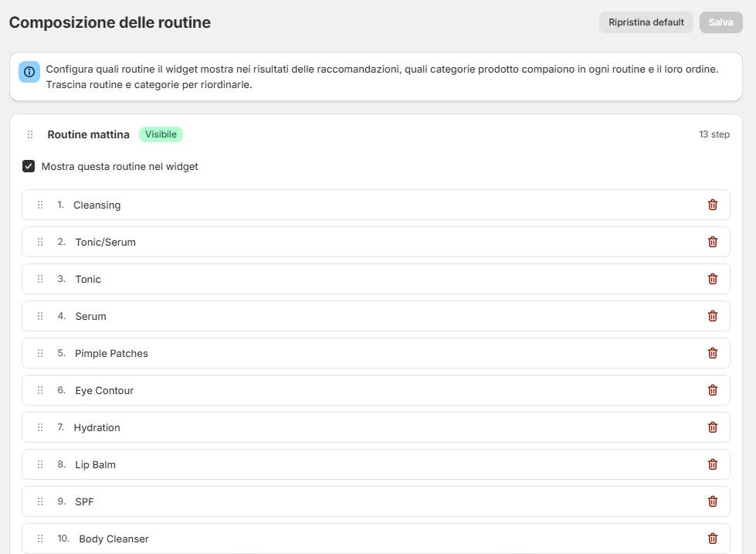Select the SPF row drag handle
The width and height of the screenshot is (756, 554).
tap(40, 501)
